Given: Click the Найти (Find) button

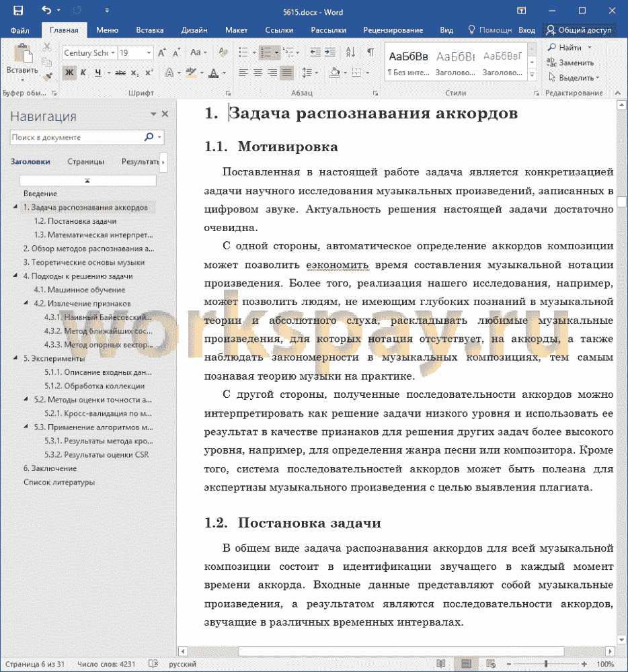Looking at the screenshot, I should click(570, 47).
